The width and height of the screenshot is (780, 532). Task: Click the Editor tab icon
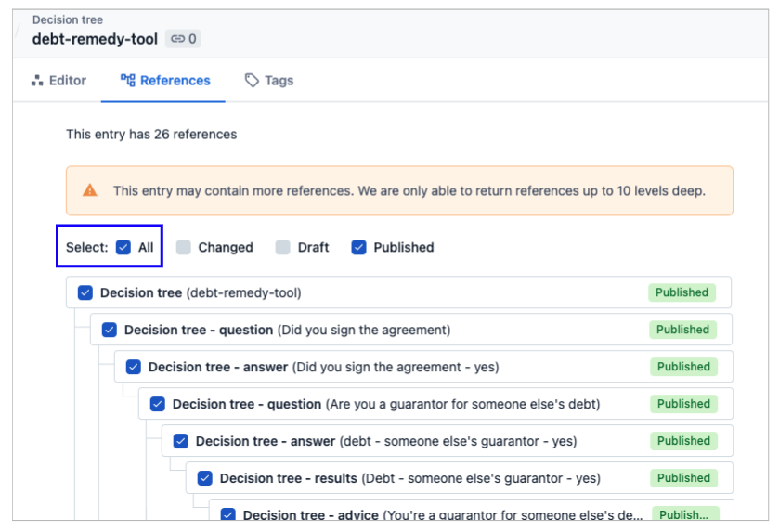[x=37, y=81]
